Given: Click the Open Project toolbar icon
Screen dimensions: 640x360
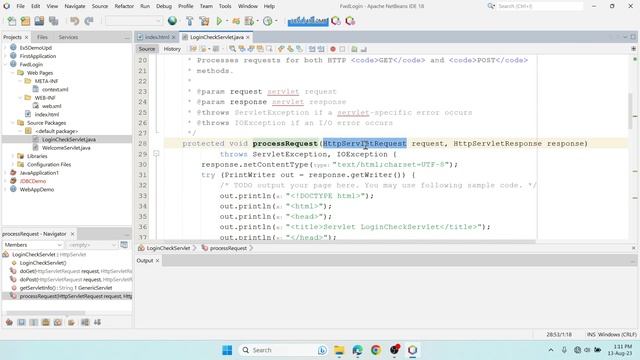Looking at the screenshot, I should point(39,21).
